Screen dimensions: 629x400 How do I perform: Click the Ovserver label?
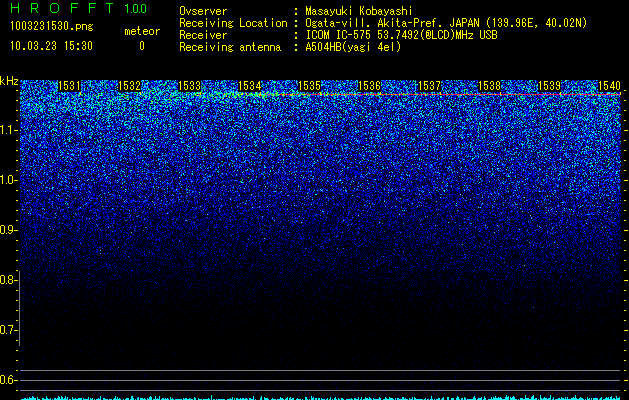coord(203,11)
